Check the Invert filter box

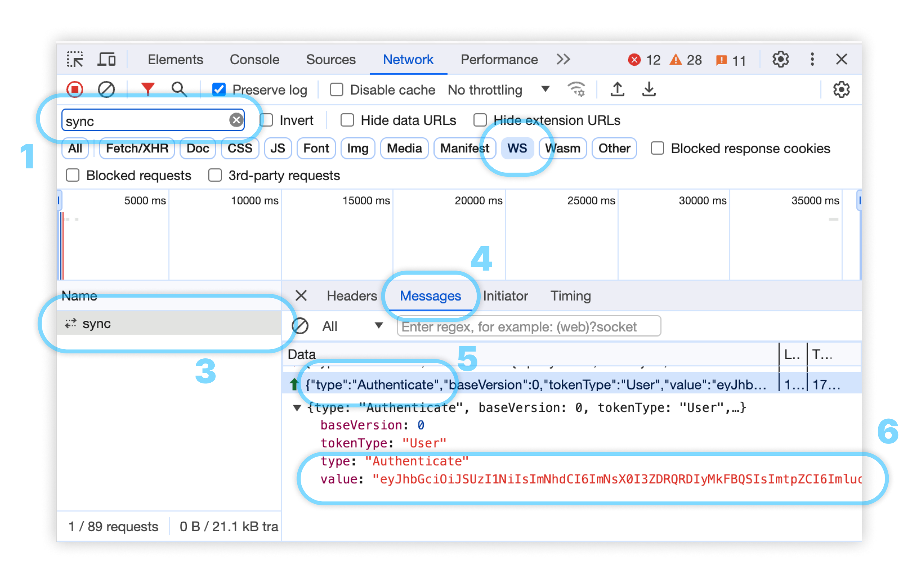[x=266, y=120]
